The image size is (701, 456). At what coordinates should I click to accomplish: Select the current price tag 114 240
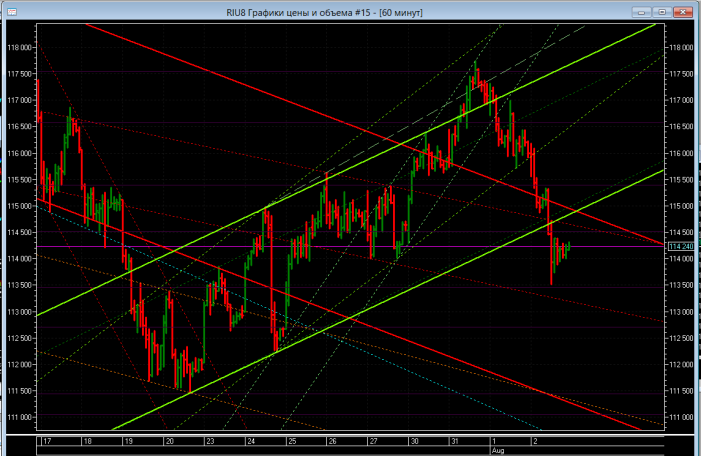coord(681,246)
